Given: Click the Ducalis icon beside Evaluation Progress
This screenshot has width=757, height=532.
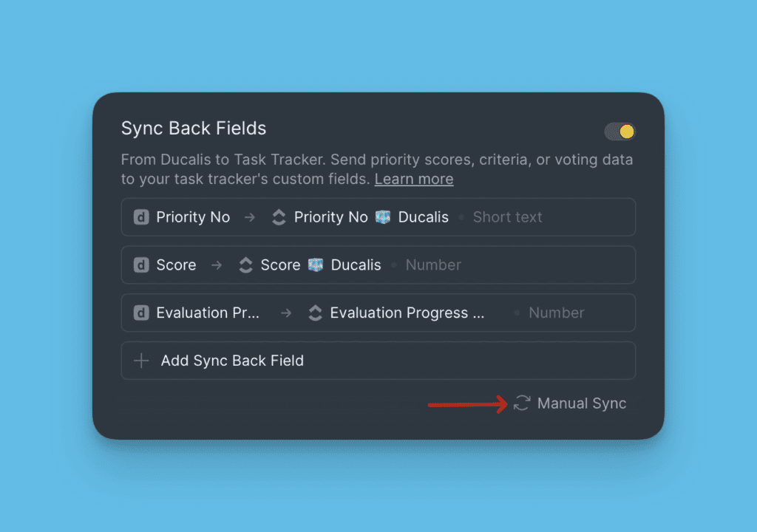Looking at the screenshot, I should click(141, 313).
